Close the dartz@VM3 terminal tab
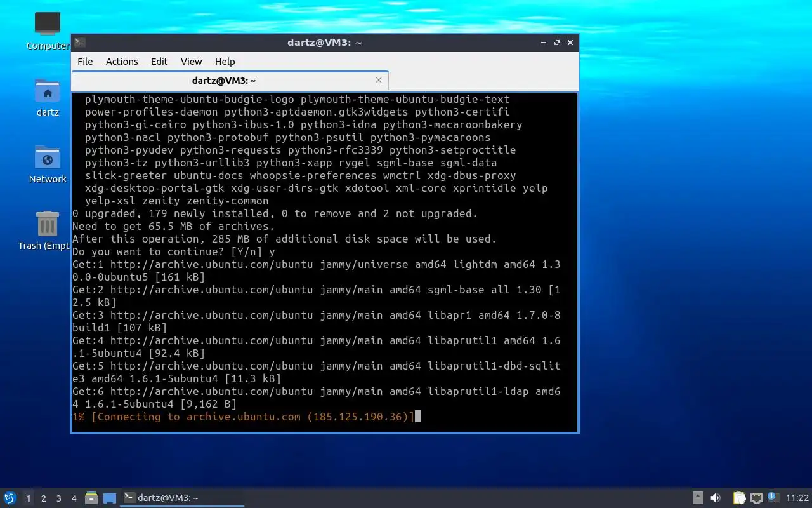The width and height of the screenshot is (812, 508). pyautogui.click(x=379, y=80)
